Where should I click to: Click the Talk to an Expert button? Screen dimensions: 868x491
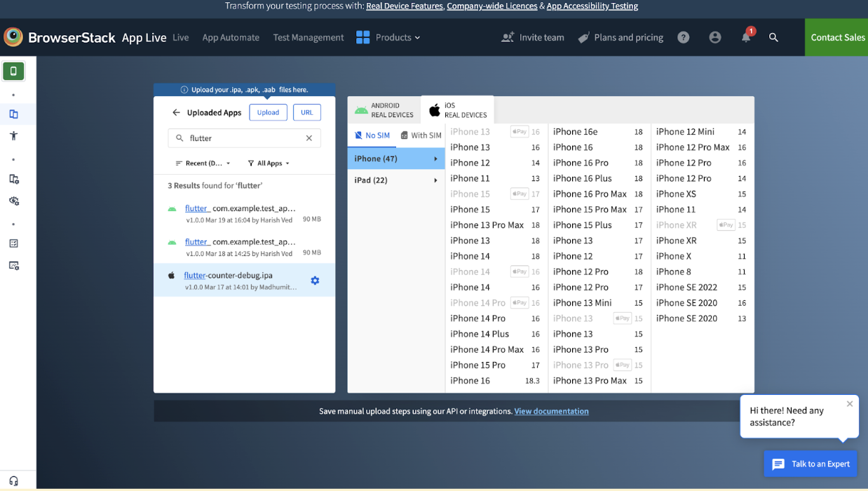point(811,464)
